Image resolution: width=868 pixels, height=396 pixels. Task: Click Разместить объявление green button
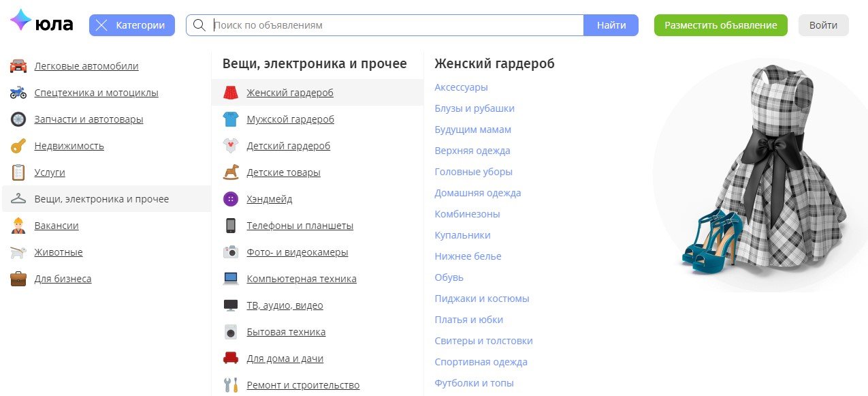point(720,25)
